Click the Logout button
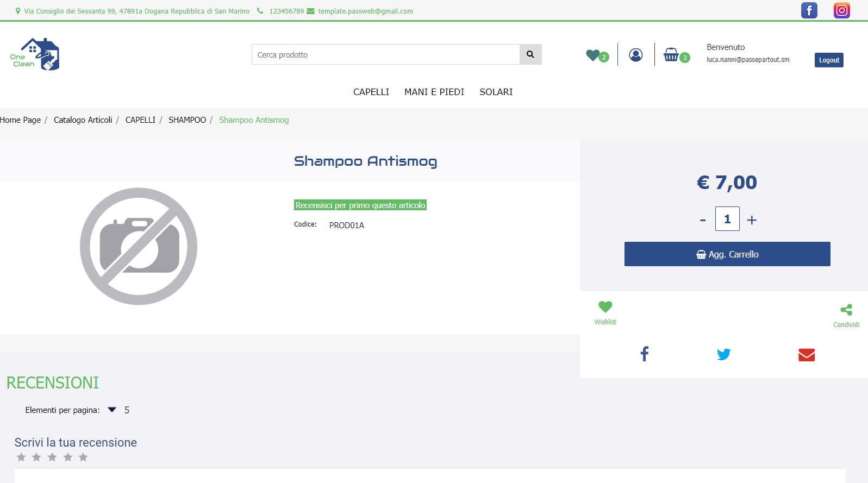868x483 pixels. [x=828, y=60]
